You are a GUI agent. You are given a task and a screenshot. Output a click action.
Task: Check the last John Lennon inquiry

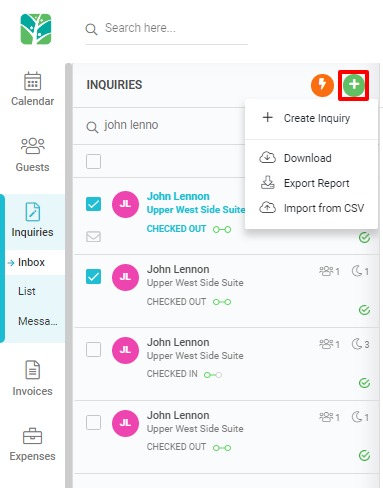coord(93,423)
